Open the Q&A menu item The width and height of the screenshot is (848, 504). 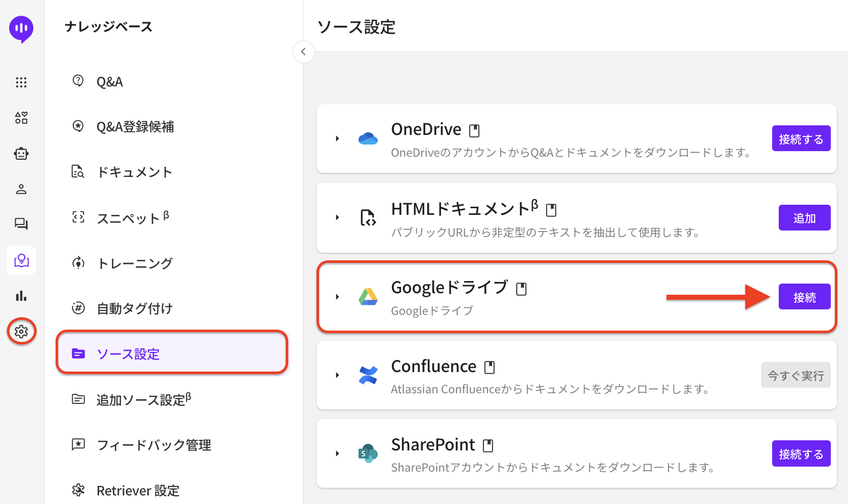110,82
